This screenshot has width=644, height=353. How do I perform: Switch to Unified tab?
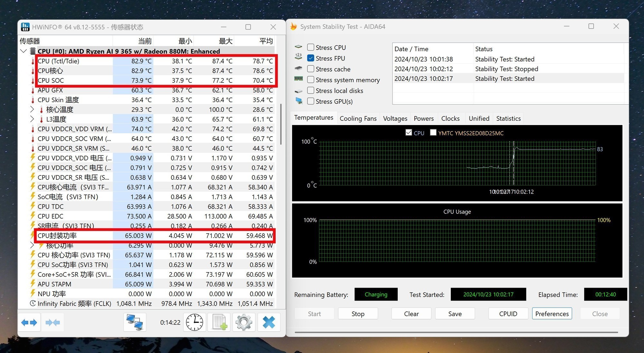pos(479,118)
